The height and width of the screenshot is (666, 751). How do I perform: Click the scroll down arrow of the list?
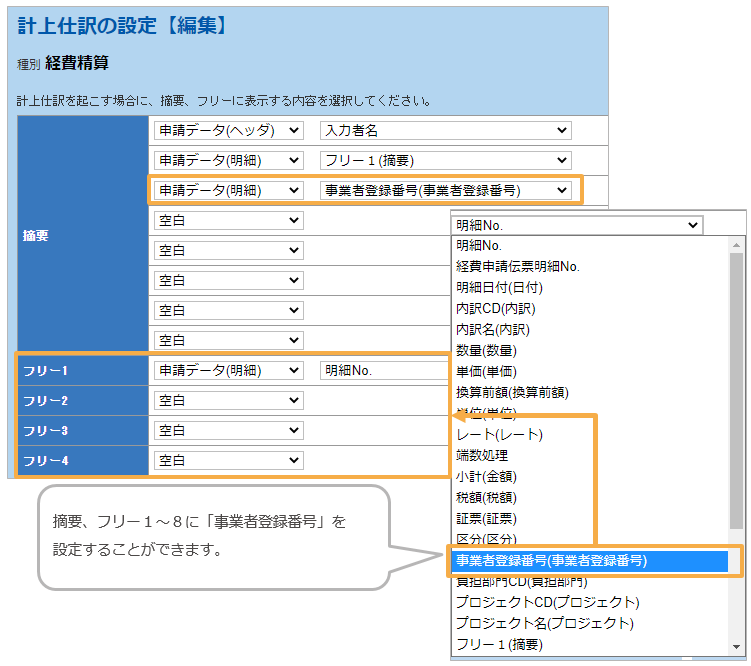[x=737, y=645]
